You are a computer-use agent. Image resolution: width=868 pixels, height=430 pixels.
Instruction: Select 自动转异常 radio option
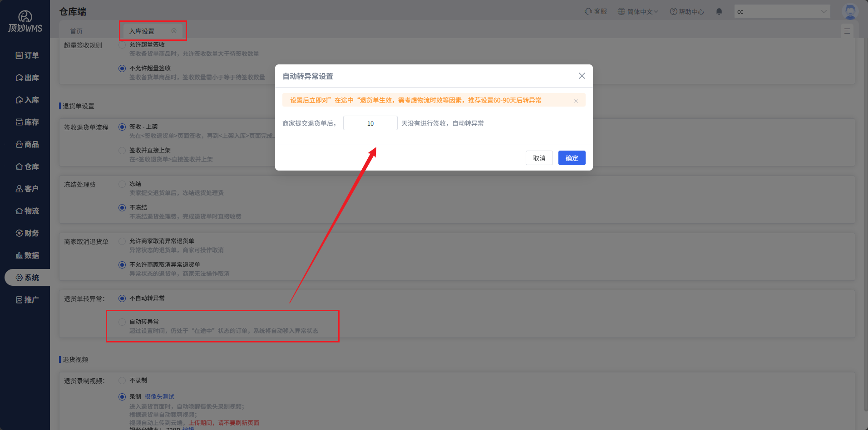[x=122, y=322]
